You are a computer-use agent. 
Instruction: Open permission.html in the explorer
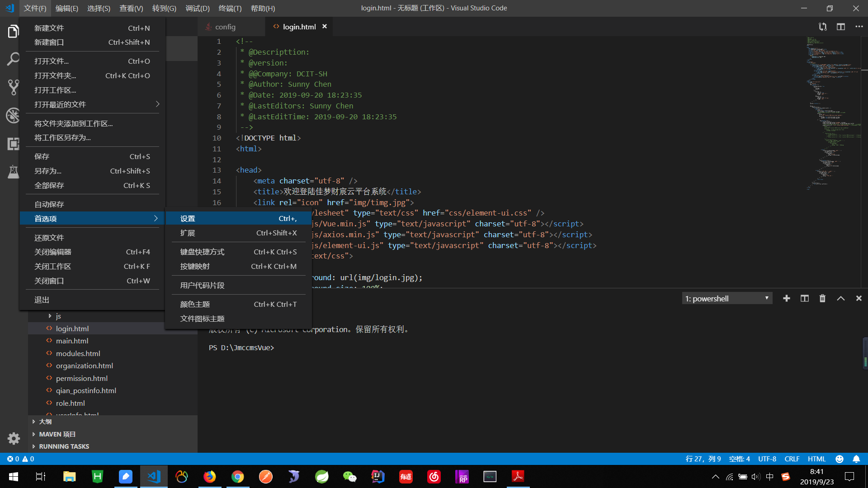point(81,378)
